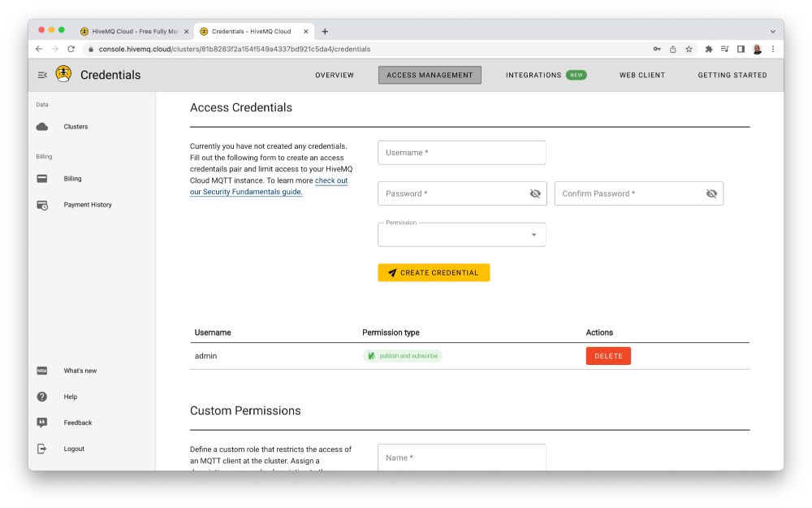Close the Credentials - HiveMQ Cloud tab
Screen dimensions: 812x508
(306, 32)
